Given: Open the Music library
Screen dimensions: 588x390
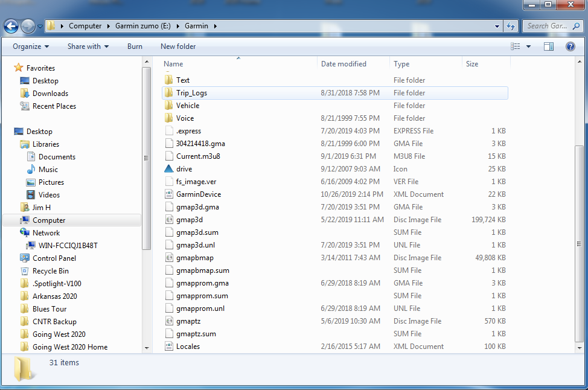Looking at the screenshot, I should point(48,170).
